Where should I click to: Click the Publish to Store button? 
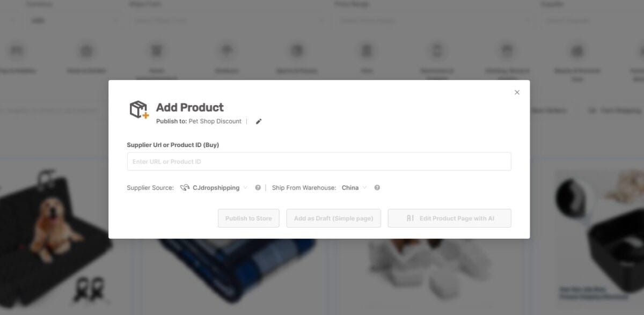click(x=248, y=218)
